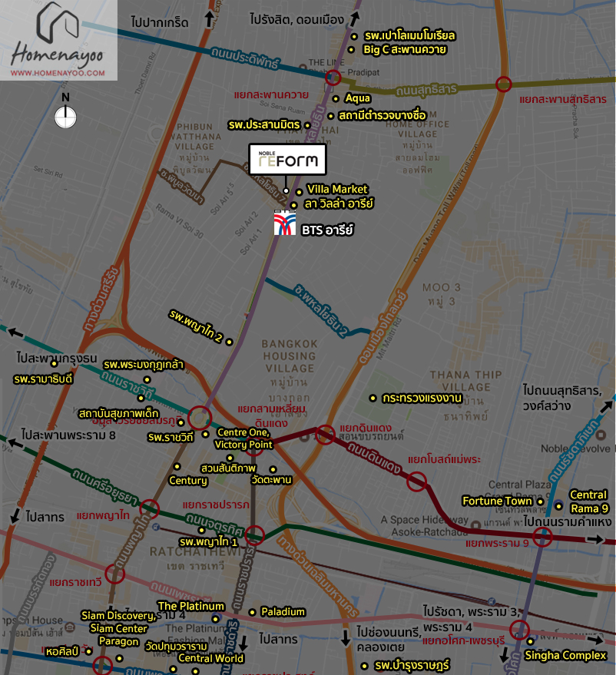Screen dimensions: 616x675
Task: Click the สถาบันสุขภาพเด็ก label
Action: click(119, 414)
